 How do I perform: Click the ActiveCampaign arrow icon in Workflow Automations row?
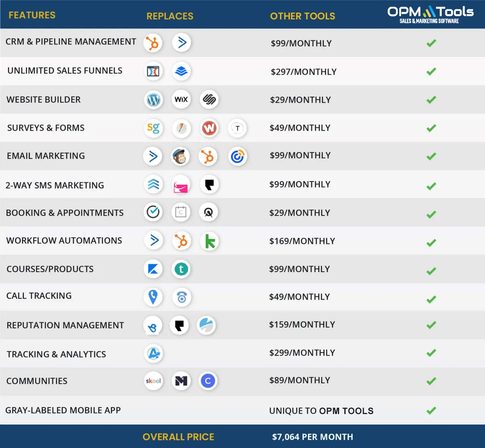pyautogui.click(x=154, y=240)
